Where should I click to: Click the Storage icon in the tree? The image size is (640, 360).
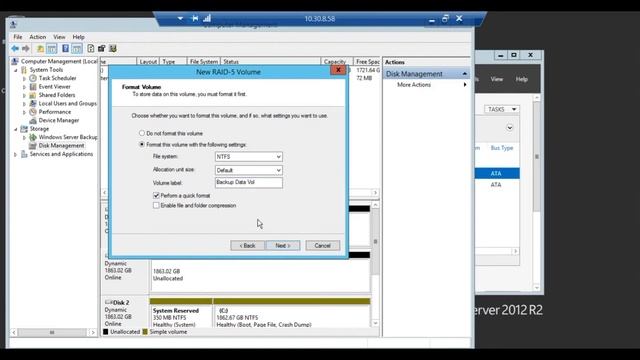(x=24, y=129)
